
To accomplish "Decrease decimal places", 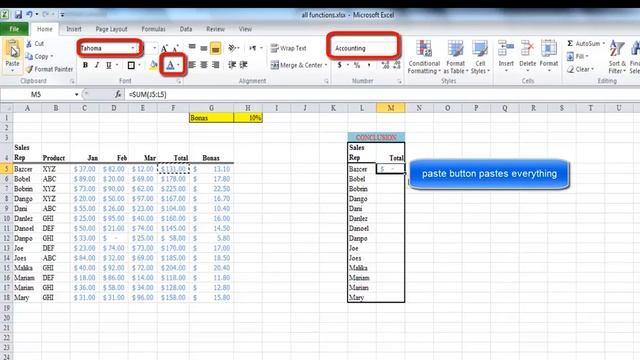I will pyautogui.click(x=396, y=65).
